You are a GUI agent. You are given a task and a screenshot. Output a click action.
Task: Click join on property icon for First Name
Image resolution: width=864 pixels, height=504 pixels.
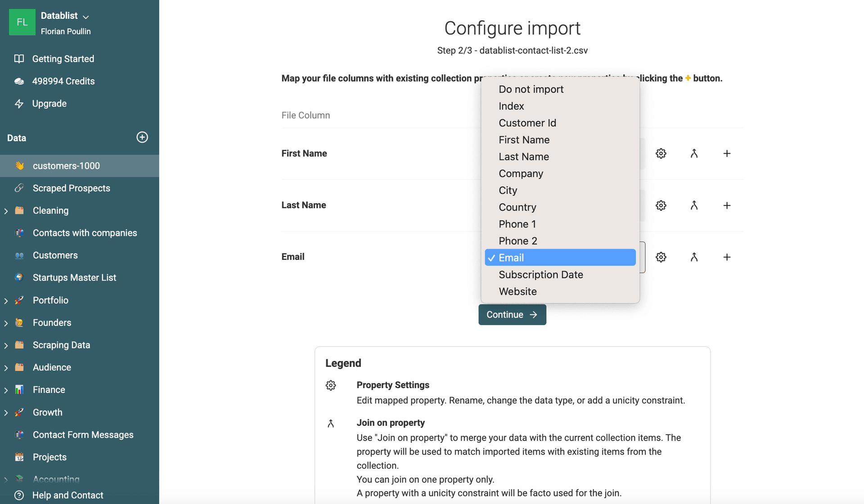pos(694,153)
